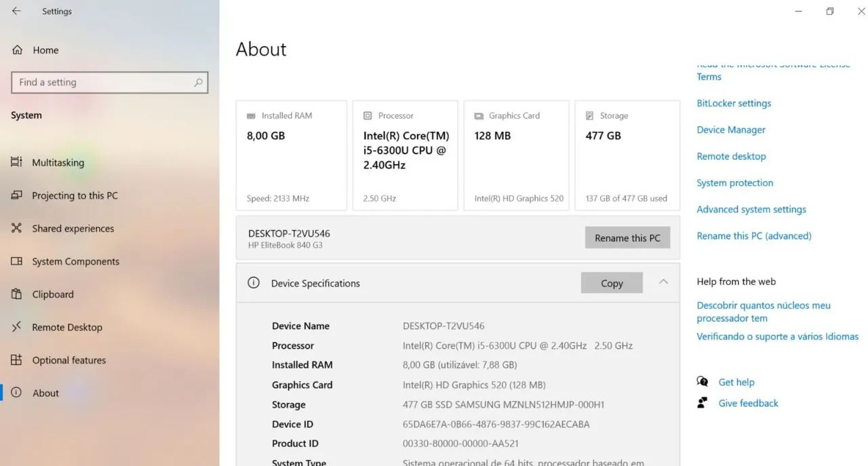Open Device Manager link

(731, 130)
